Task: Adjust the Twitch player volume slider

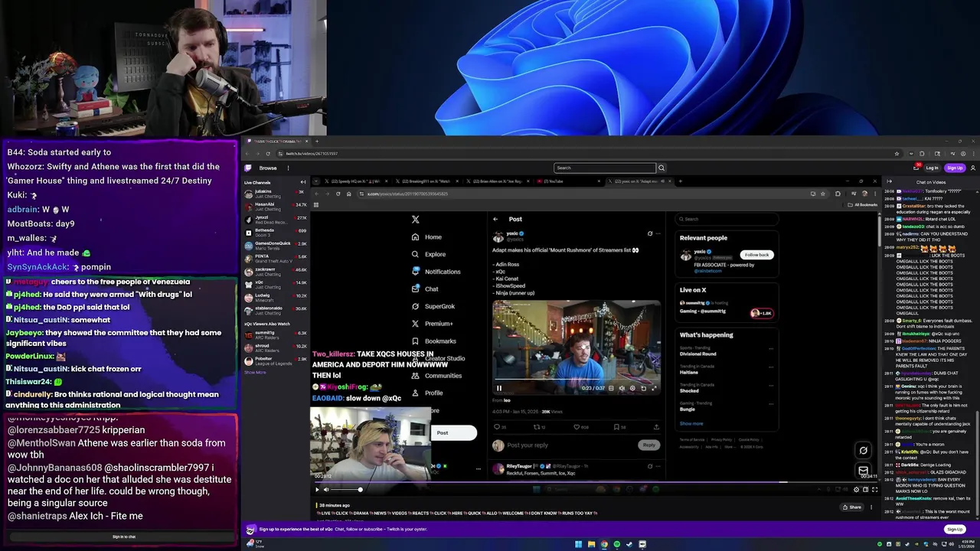Action: pyautogui.click(x=347, y=490)
